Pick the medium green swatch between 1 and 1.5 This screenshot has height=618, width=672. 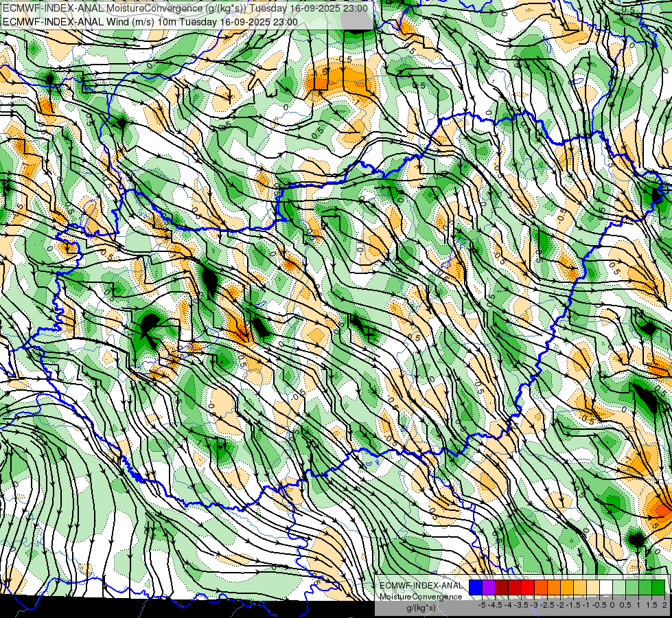pos(645,588)
